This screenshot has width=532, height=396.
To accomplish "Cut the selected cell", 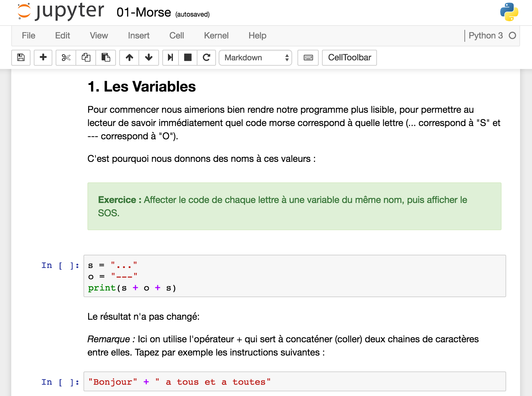I will click(66, 58).
